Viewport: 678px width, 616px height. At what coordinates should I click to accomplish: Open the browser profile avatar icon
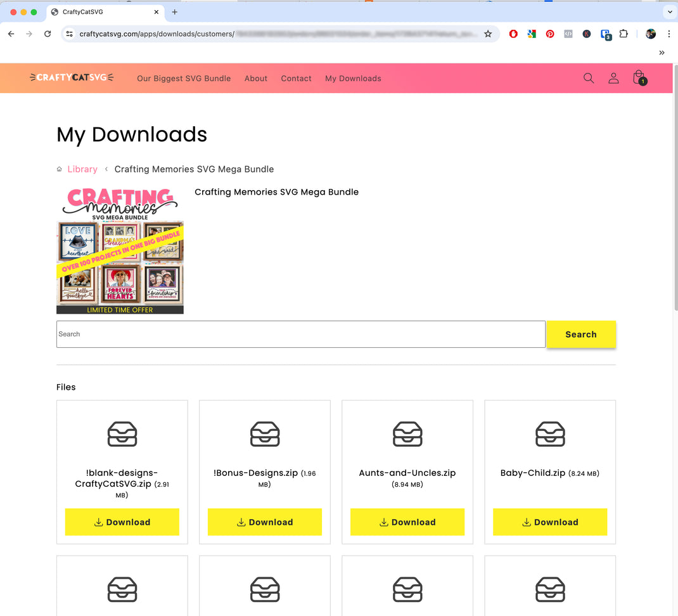point(650,34)
